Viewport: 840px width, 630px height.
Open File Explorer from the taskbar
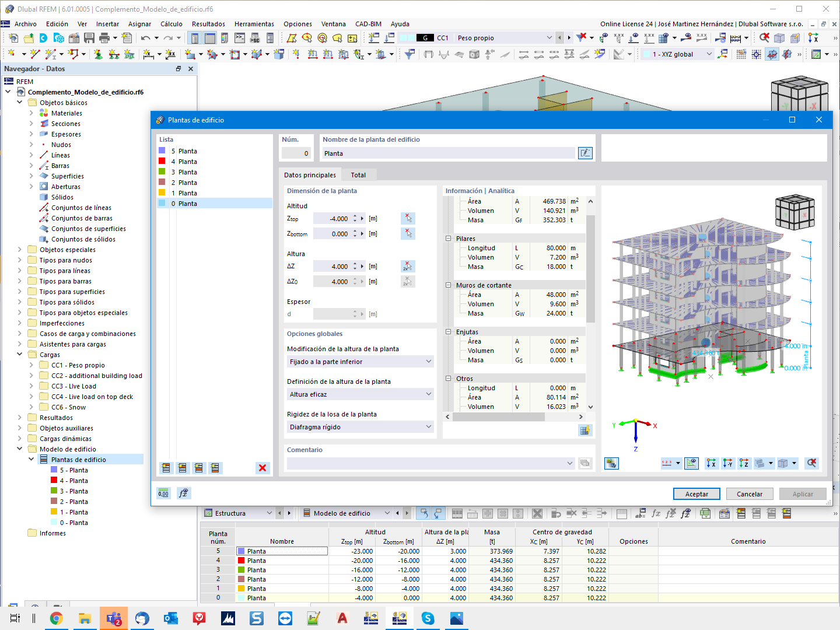(x=85, y=618)
